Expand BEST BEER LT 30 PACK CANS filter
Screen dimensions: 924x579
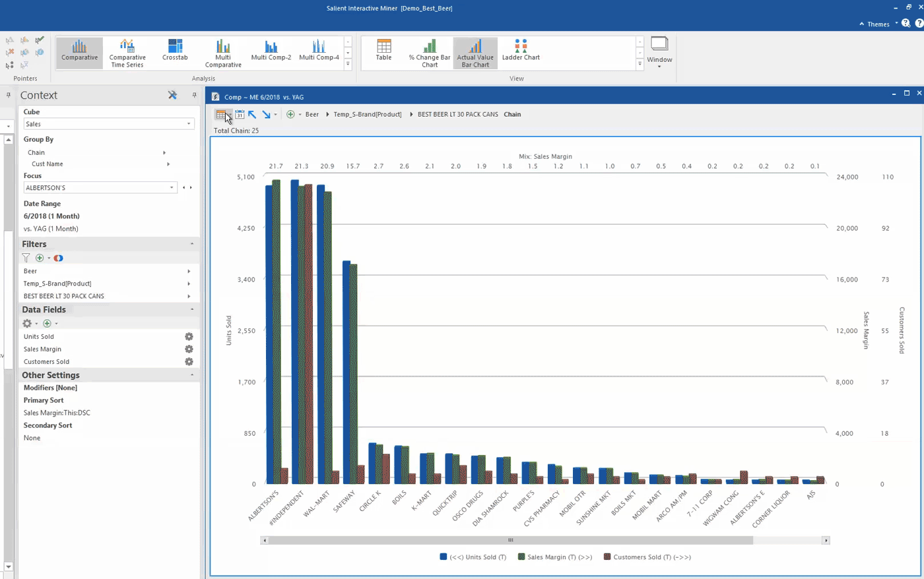click(x=189, y=296)
